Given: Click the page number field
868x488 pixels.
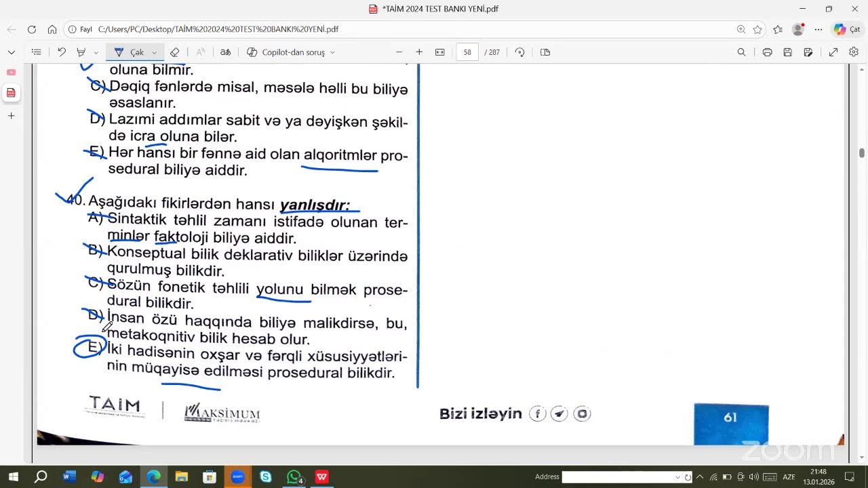Looking at the screenshot, I should coord(467,52).
